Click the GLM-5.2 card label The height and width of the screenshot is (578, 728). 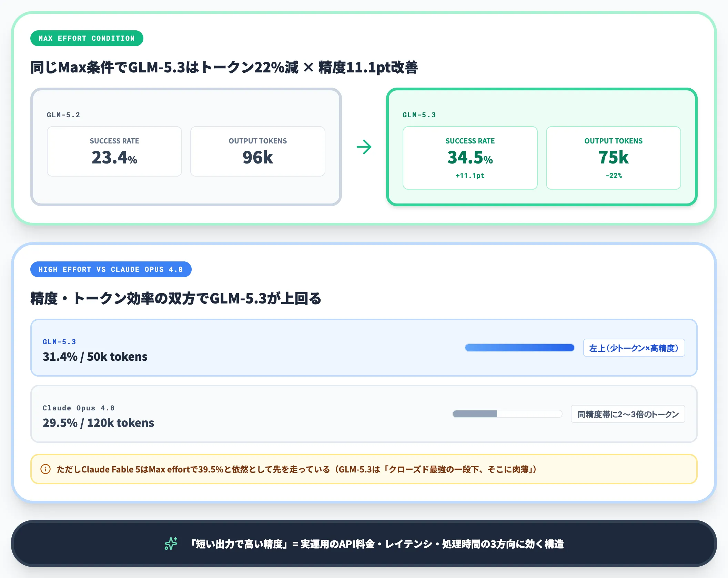(63, 115)
